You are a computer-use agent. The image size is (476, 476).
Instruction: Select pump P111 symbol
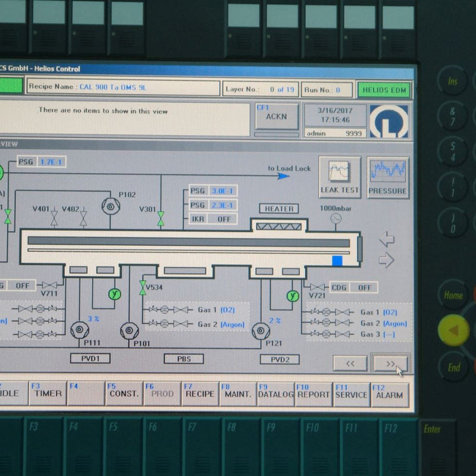pyautogui.click(x=80, y=330)
